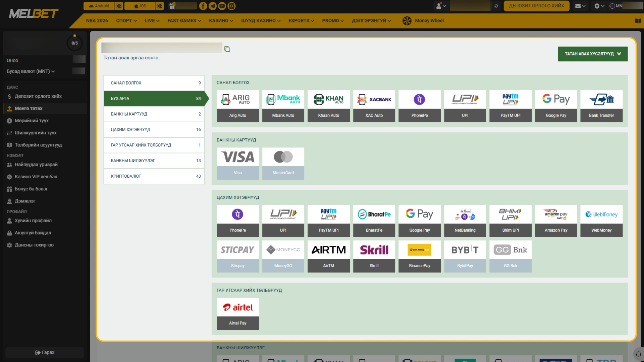
Task: Expand ТАТАН АВАХ ХҮСЭЛТҮҮД withdrawal requests
Action: click(x=593, y=54)
